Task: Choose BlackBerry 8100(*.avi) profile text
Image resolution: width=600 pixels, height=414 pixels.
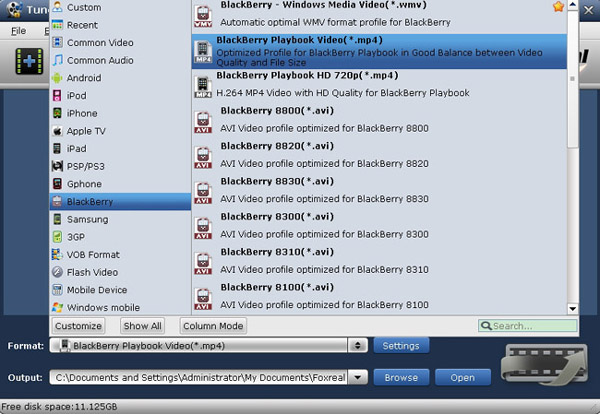Action: [277, 287]
